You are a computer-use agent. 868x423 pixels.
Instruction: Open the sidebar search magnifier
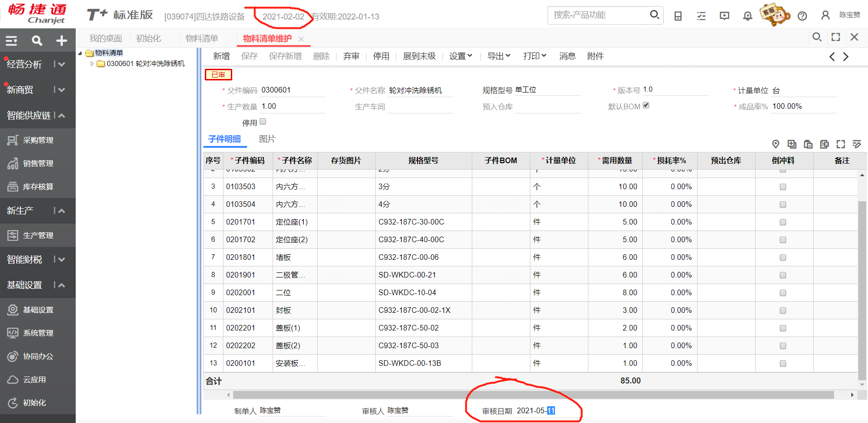pos(37,41)
